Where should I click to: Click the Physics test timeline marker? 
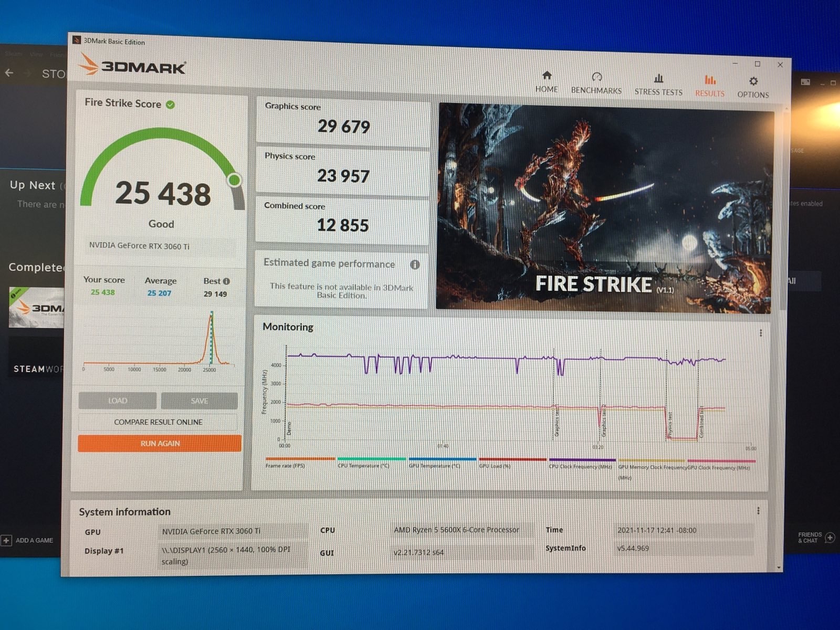pos(670,424)
